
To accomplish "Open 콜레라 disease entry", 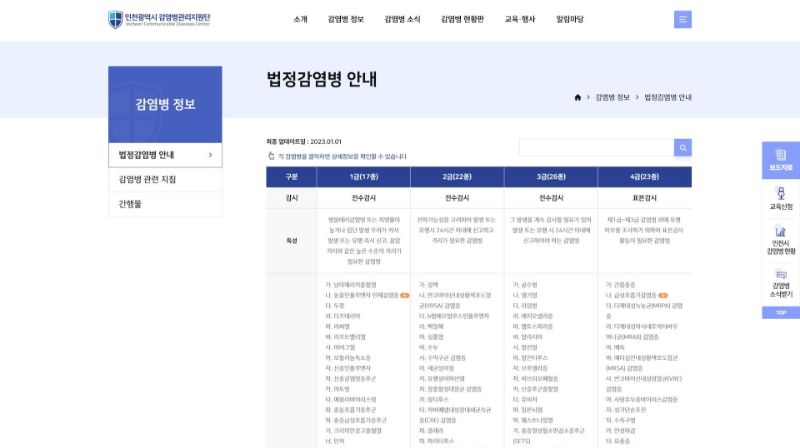I will (x=431, y=431).
